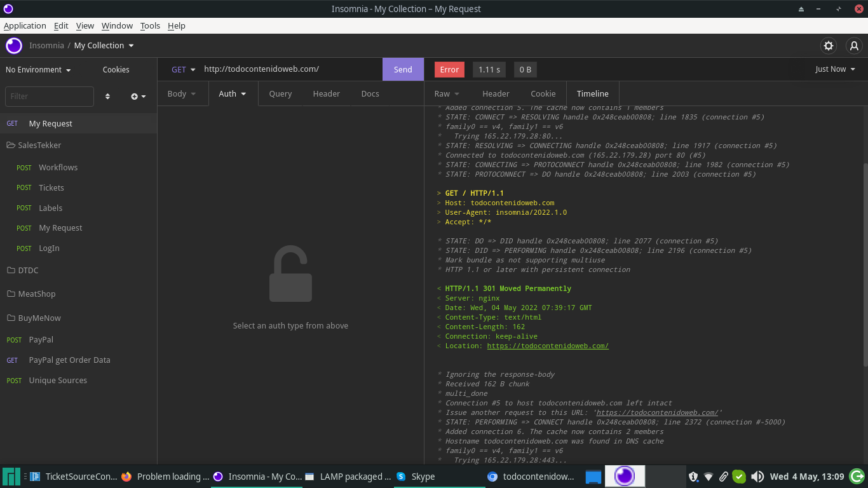Open Firefox 'Problem loading' taskbar item

(x=165, y=477)
